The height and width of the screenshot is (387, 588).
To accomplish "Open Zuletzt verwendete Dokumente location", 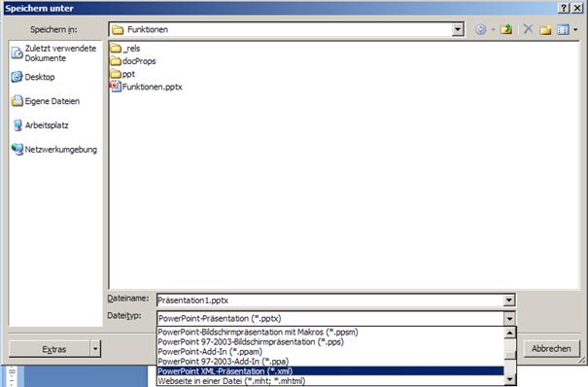I will coord(54,53).
